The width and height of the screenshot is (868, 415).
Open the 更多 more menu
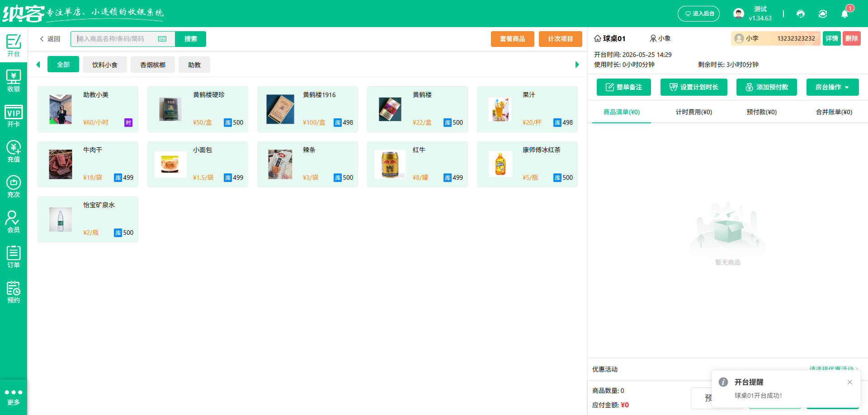[14, 397]
